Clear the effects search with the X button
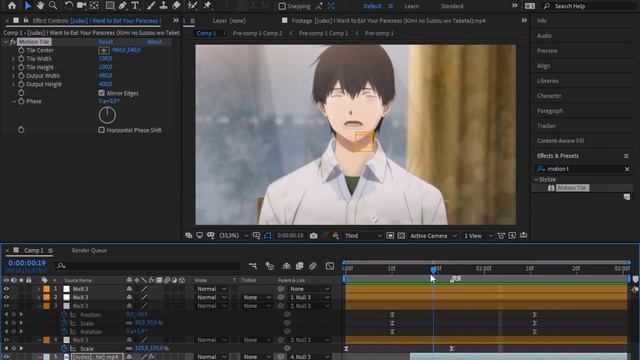The height and width of the screenshot is (360, 640). coord(627,169)
